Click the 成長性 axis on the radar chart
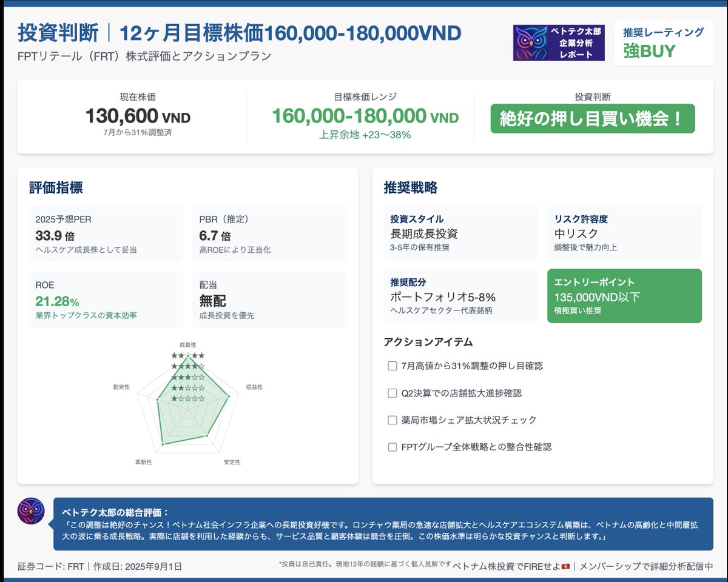Viewport: 728px width, 582px height. [x=189, y=344]
